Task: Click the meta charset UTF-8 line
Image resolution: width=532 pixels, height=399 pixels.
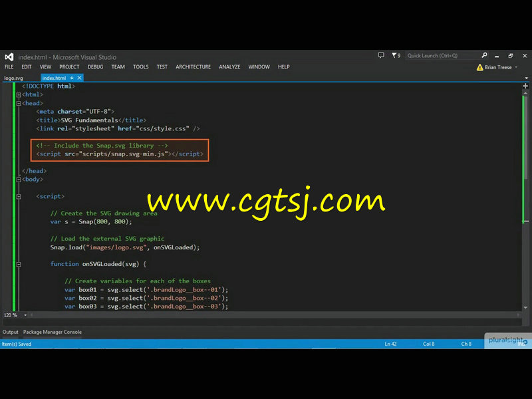Action: (x=75, y=112)
